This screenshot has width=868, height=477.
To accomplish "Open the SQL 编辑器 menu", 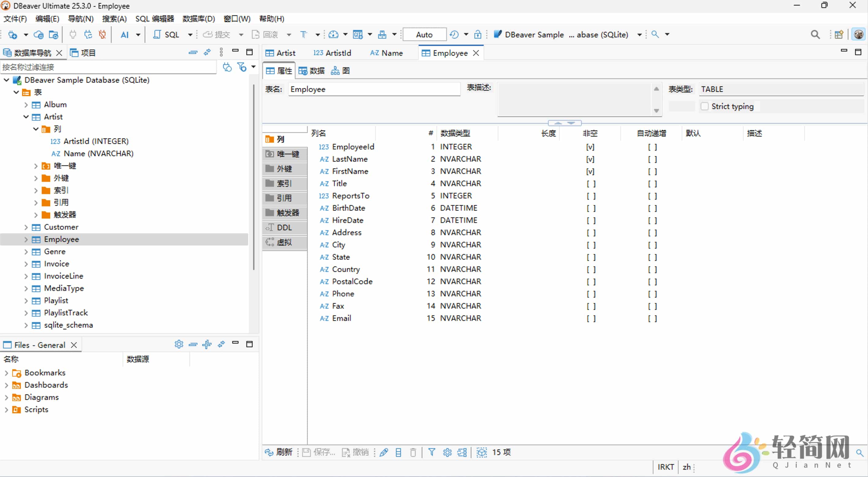I will 154,19.
